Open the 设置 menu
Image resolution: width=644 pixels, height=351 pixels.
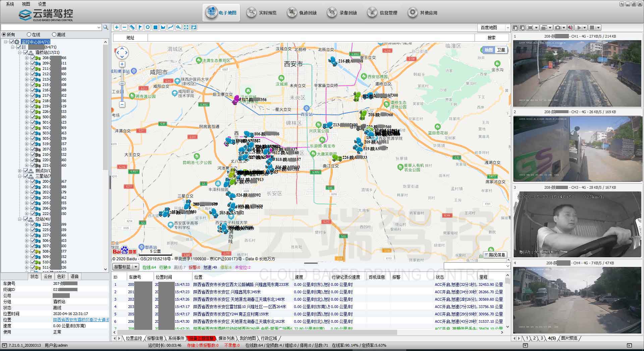coord(42,4)
